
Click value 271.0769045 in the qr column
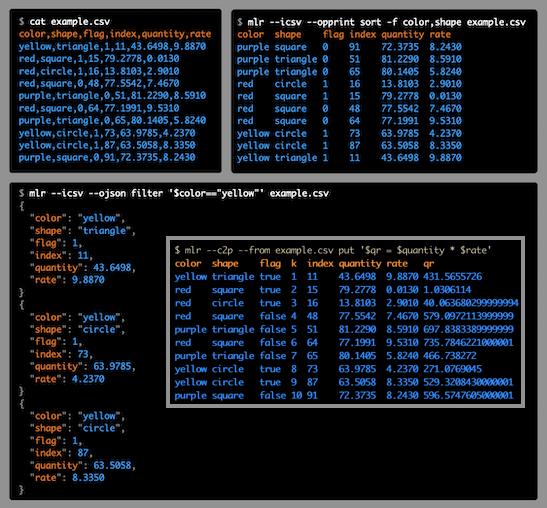tap(452, 369)
